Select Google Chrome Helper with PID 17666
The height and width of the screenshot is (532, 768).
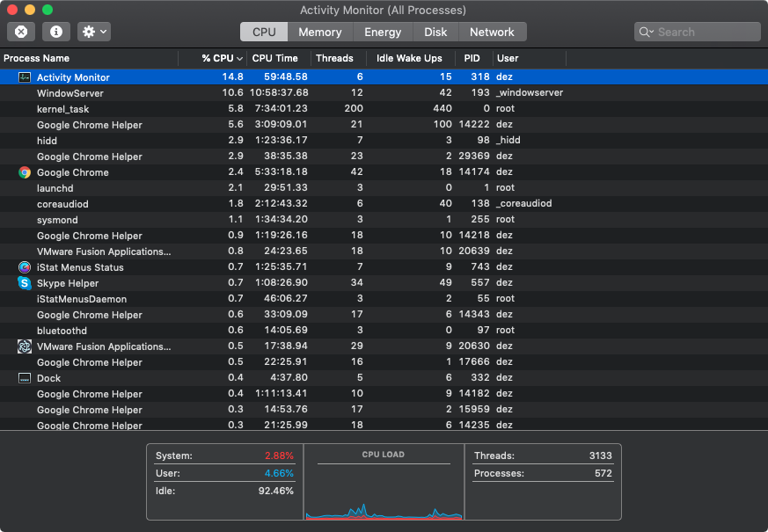click(384, 362)
